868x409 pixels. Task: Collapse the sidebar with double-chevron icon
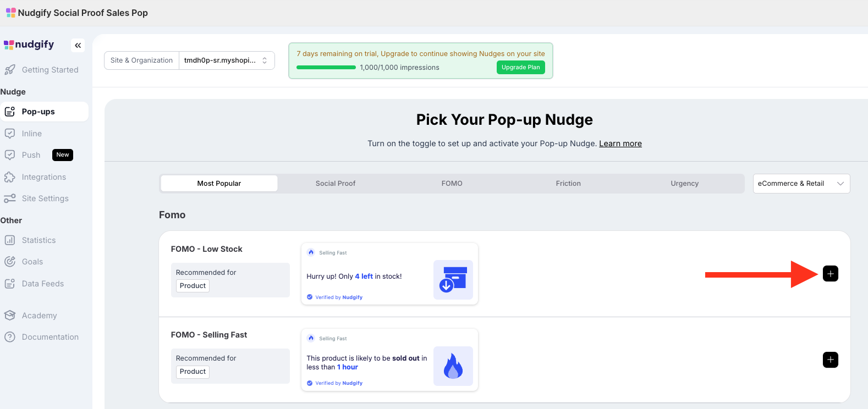78,45
